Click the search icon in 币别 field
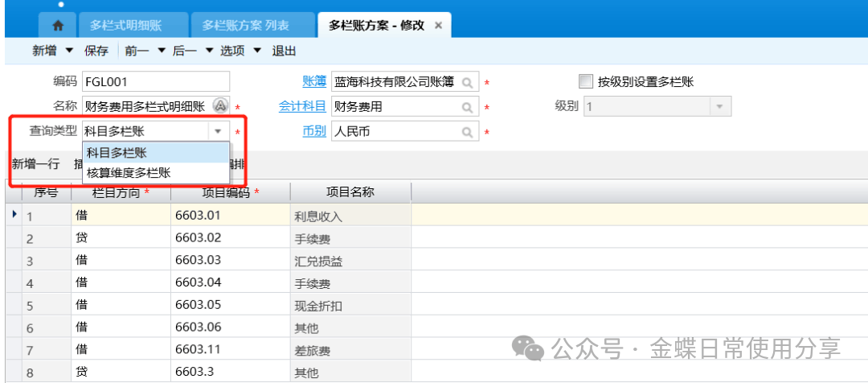Screen dimensions: 868x383 point(468,132)
